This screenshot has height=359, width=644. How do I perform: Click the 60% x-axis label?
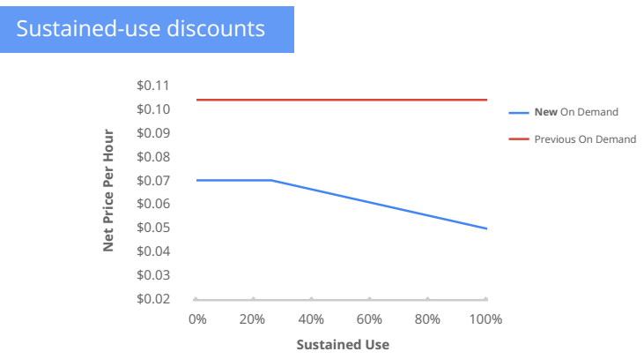point(369,318)
